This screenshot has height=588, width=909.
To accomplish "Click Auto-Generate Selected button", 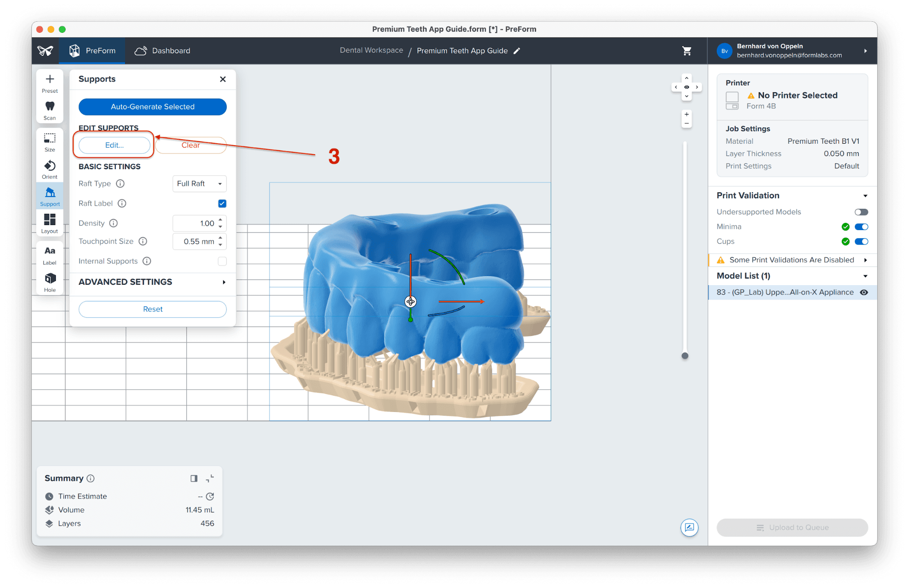I will point(152,107).
